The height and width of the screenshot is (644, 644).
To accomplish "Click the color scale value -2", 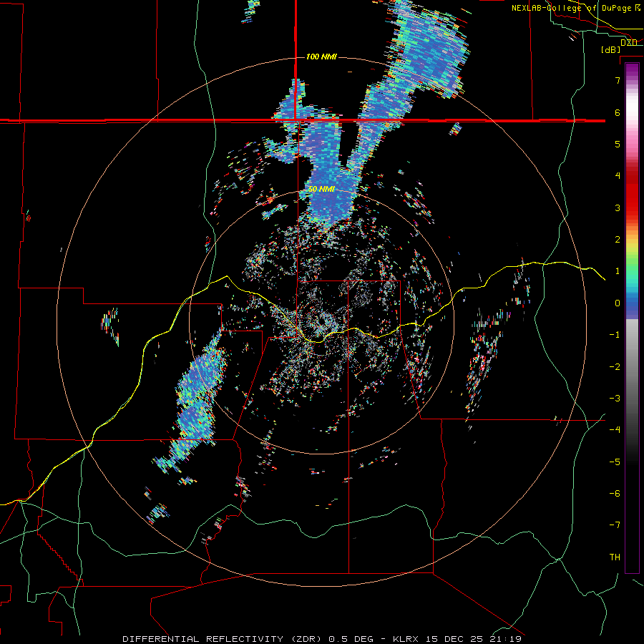I will (615, 367).
